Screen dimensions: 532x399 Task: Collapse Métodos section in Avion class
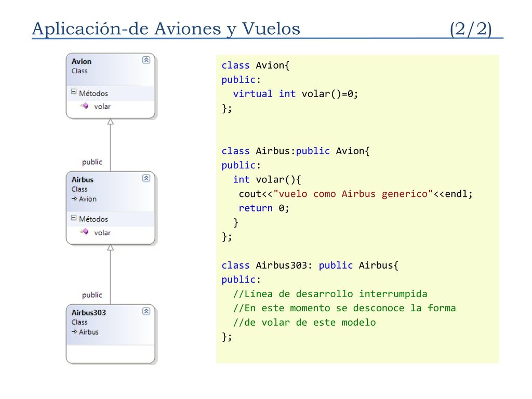(x=74, y=91)
